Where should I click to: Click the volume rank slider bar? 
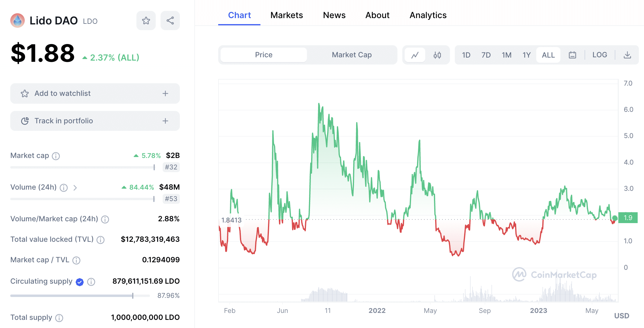[83, 199]
